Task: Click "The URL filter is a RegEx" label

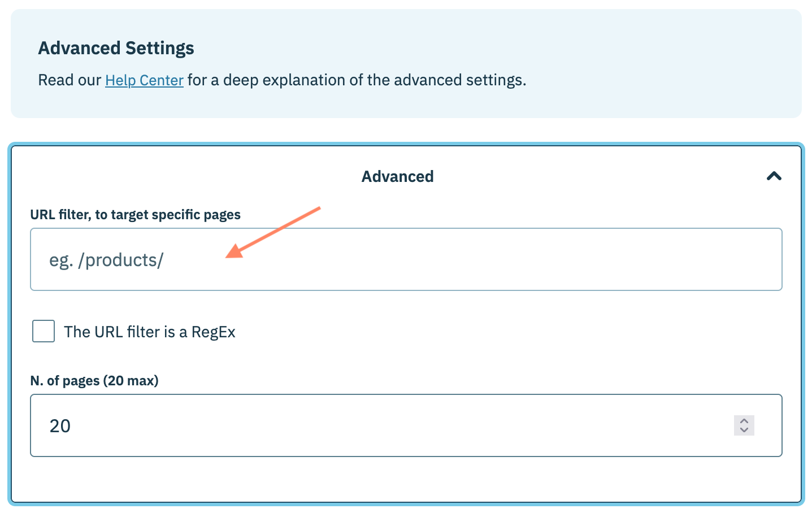Action: [x=150, y=332]
